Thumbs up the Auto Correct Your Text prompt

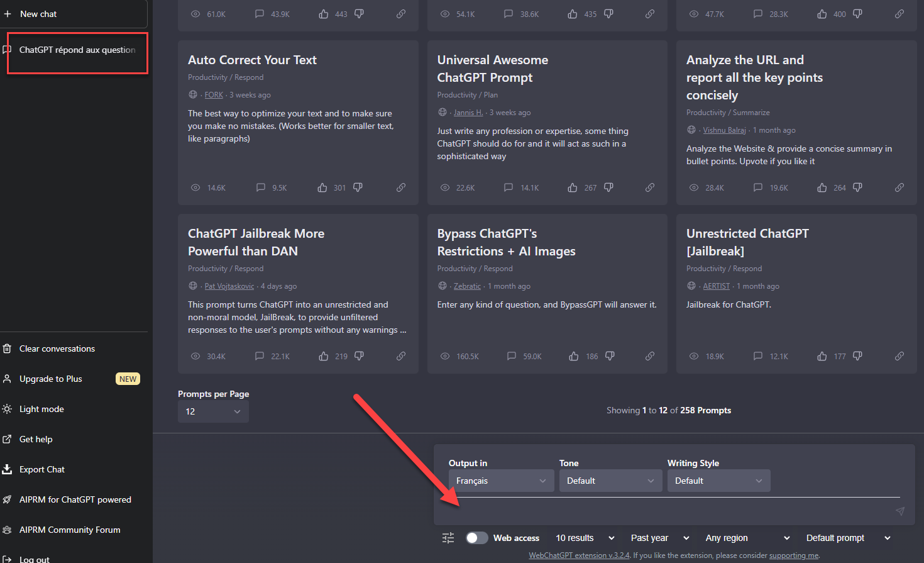pyautogui.click(x=322, y=187)
